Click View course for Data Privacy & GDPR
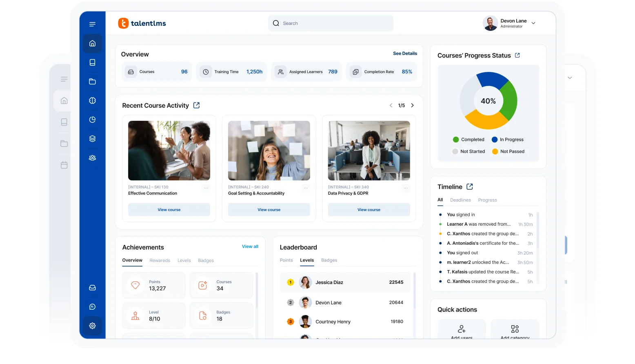 pyautogui.click(x=369, y=210)
